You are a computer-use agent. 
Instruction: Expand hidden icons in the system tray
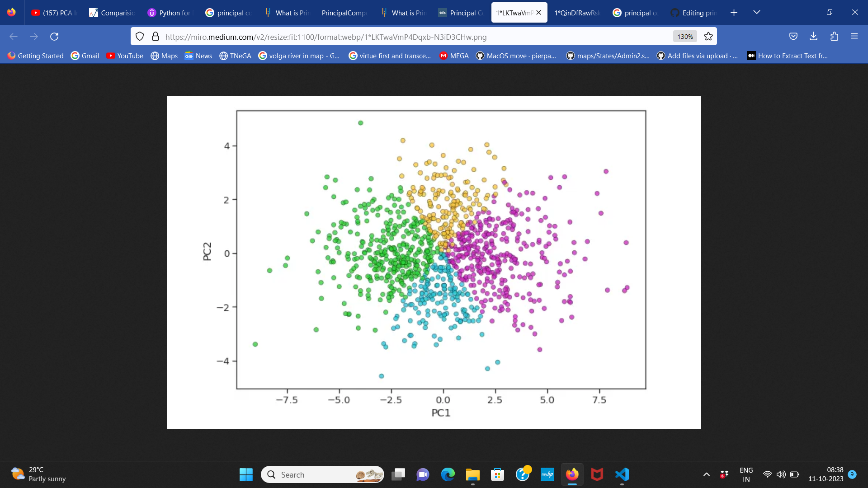707,474
